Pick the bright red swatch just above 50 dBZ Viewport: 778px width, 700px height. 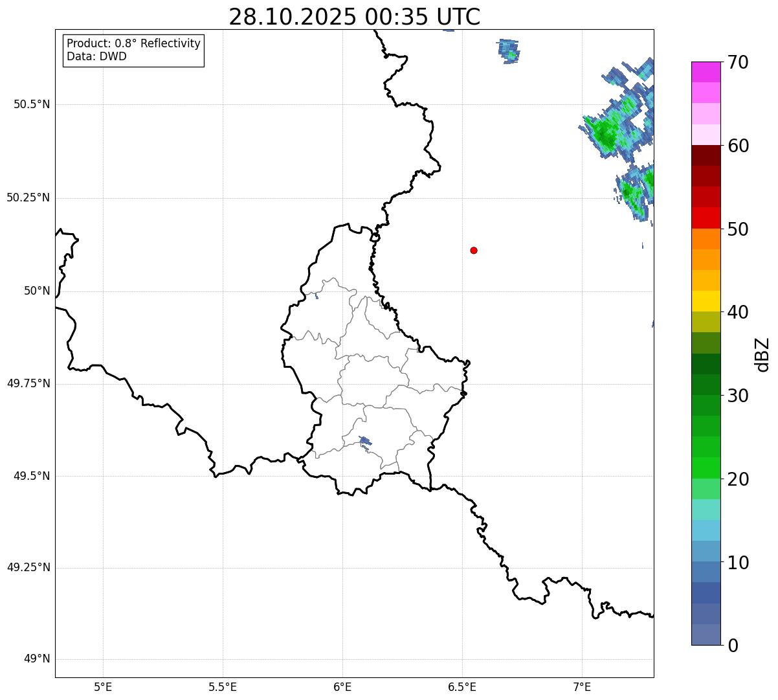[x=706, y=218]
